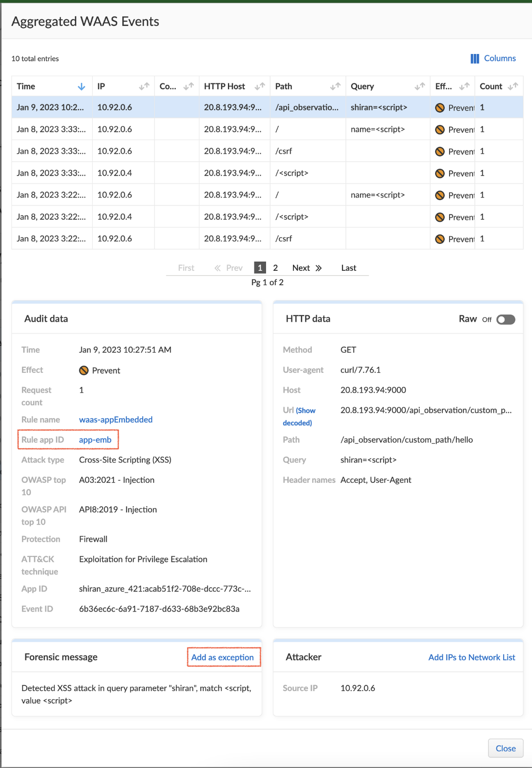The height and width of the screenshot is (768, 532).
Task: Click Header names value Accept, User-Agent
Action: pyautogui.click(x=376, y=480)
